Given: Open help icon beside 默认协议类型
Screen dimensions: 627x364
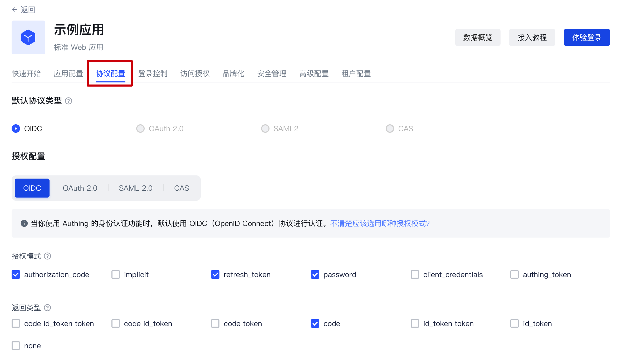Looking at the screenshot, I should (x=68, y=101).
